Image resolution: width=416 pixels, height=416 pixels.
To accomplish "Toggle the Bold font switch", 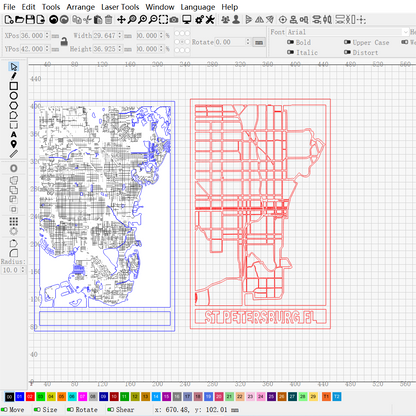I will 290,42.
